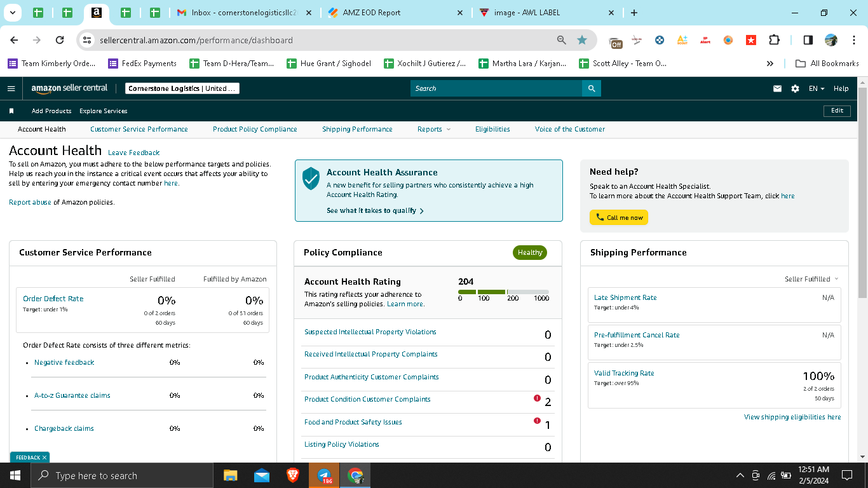Open the Cornerstone Logistics account switcher
The height and width of the screenshot is (488, 868).
tap(182, 88)
